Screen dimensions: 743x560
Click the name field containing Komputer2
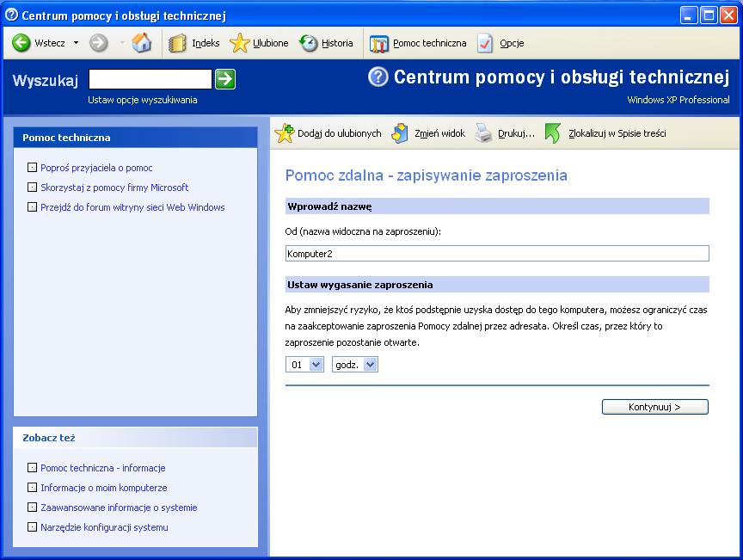(497, 253)
